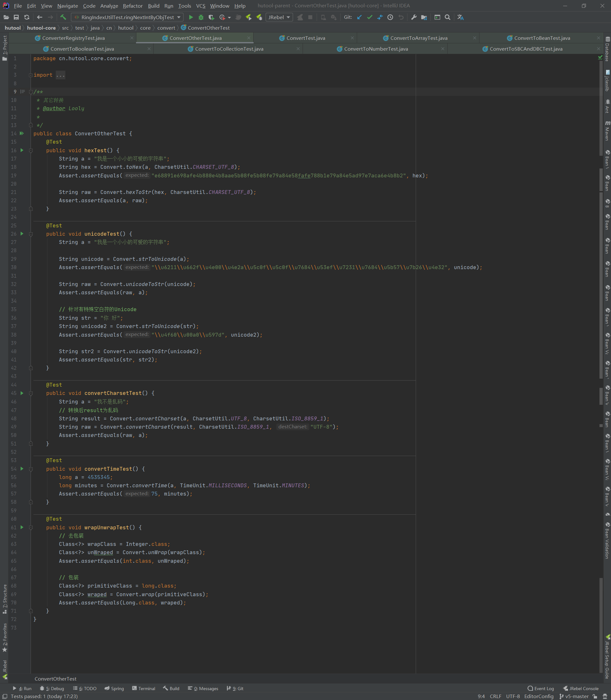
Task: Open the Structure tool window stripe
Action: tap(4, 599)
